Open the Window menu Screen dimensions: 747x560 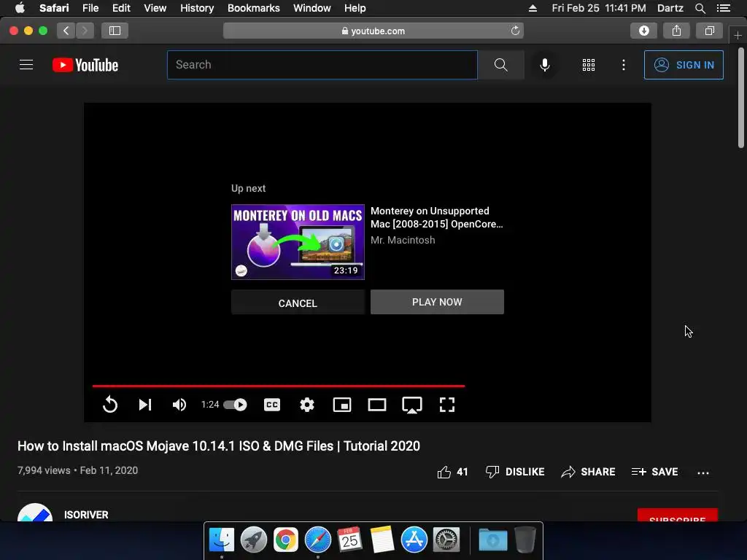point(312,8)
